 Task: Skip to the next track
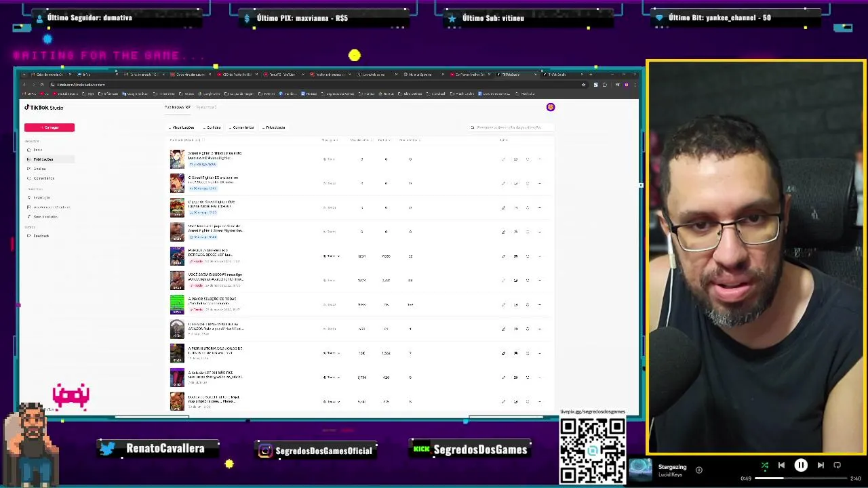point(821,466)
